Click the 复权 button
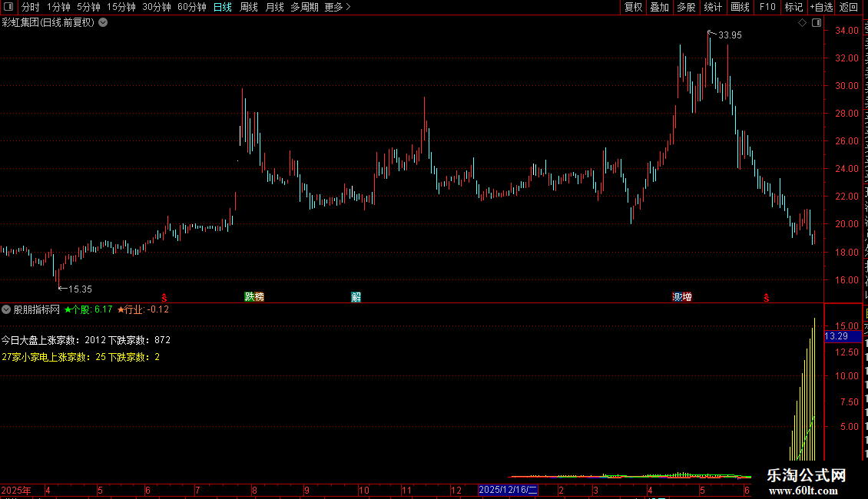868x499 pixels. pos(633,7)
